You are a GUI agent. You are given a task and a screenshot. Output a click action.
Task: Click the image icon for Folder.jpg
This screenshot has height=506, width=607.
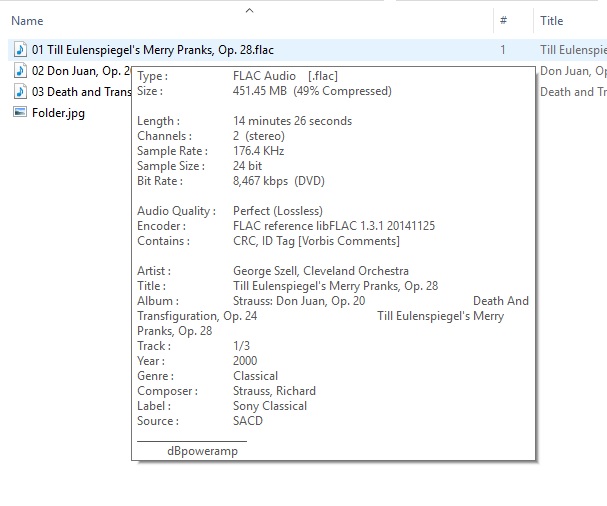pos(20,113)
